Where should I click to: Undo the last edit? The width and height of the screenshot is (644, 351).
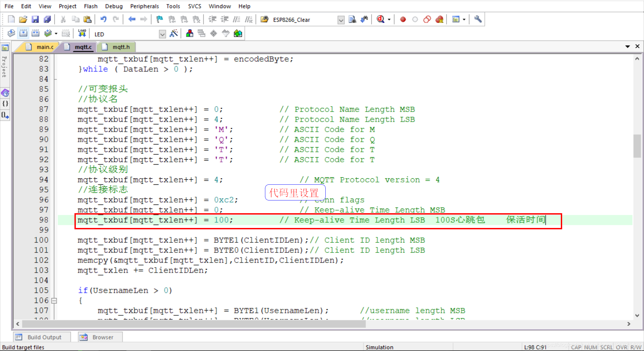click(x=104, y=19)
